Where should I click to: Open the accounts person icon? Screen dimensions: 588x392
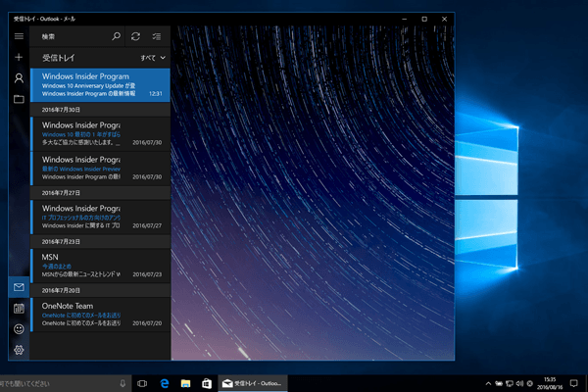pyautogui.click(x=19, y=78)
